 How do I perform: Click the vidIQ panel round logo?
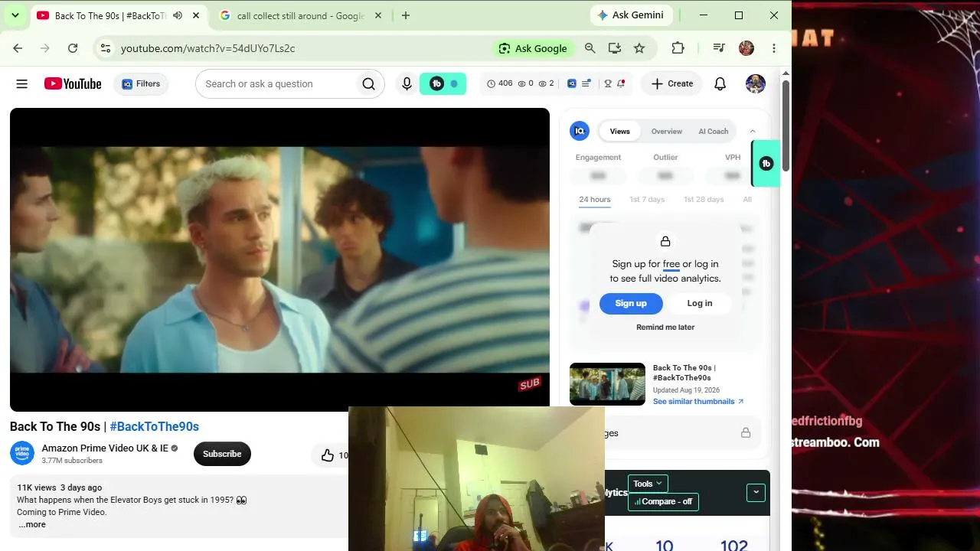click(x=580, y=132)
